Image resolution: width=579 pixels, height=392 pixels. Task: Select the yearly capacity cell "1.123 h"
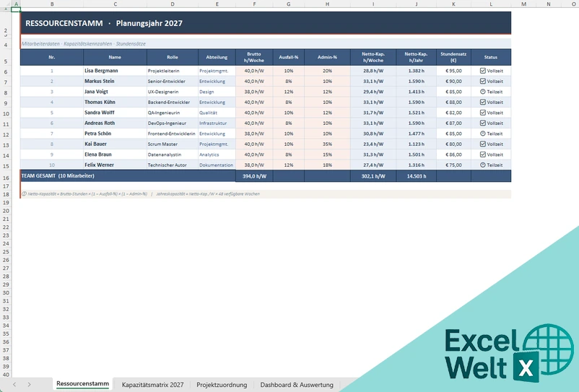[416, 144]
